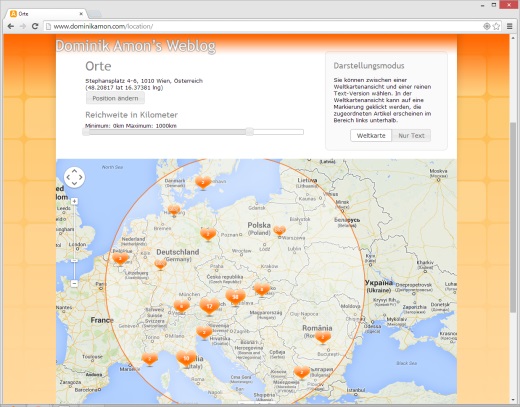Reload the page with refresh icon
The width and height of the screenshot is (520, 407).
coord(35,26)
